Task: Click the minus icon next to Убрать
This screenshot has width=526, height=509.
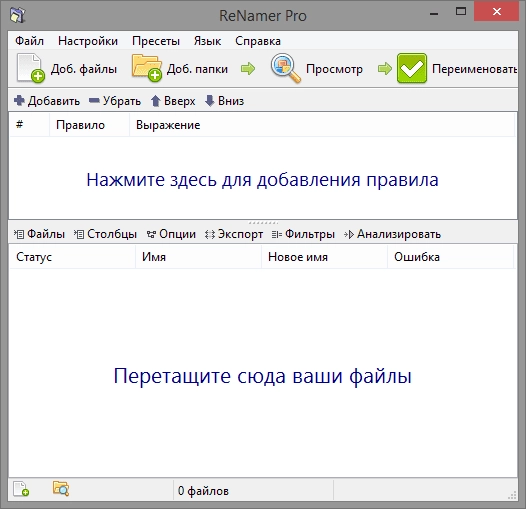Action: pyautogui.click(x=94, y=100)
